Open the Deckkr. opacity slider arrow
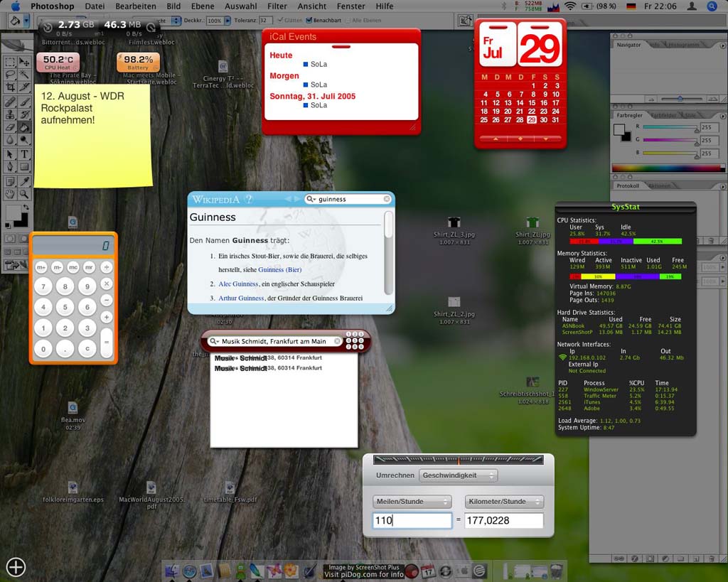This screenshot has height=582, width=728. tap(227, 21)
